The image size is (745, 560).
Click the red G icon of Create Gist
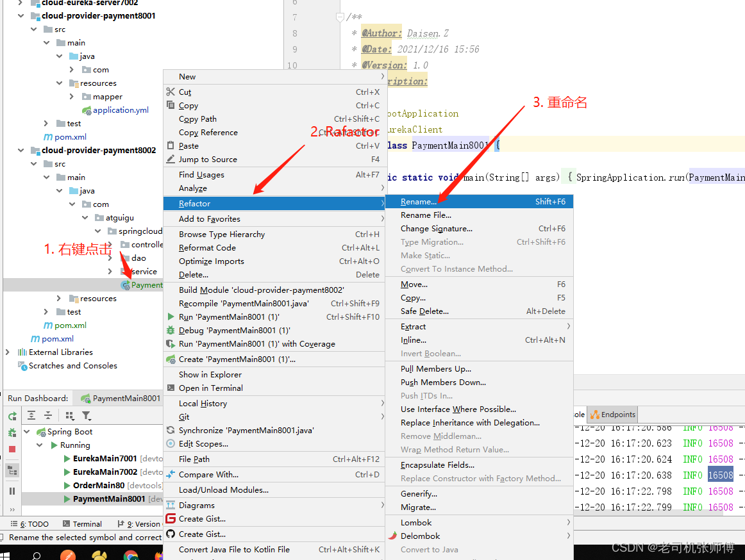[171, 518]
